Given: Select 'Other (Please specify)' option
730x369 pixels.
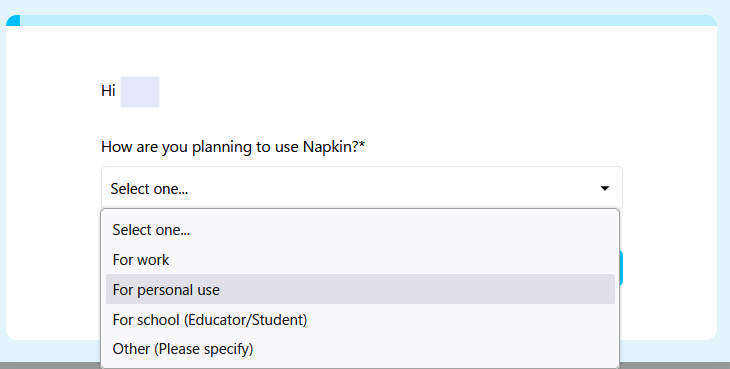Looking at the screenshot, I should pos(360,349).
